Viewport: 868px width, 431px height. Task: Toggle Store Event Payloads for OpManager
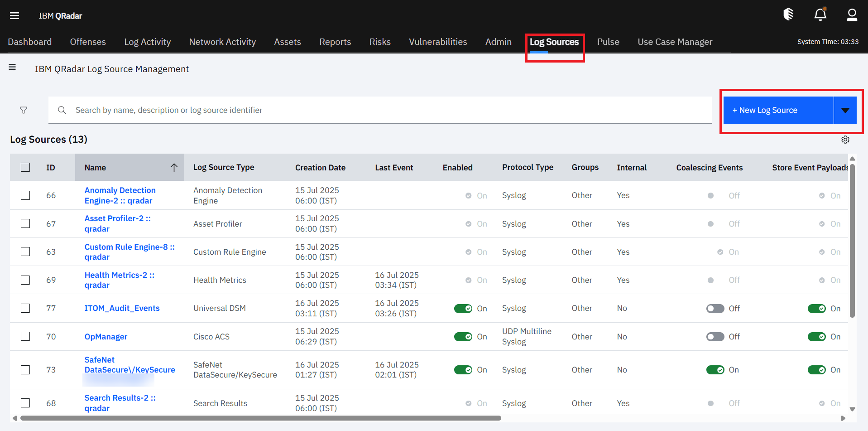817,337
